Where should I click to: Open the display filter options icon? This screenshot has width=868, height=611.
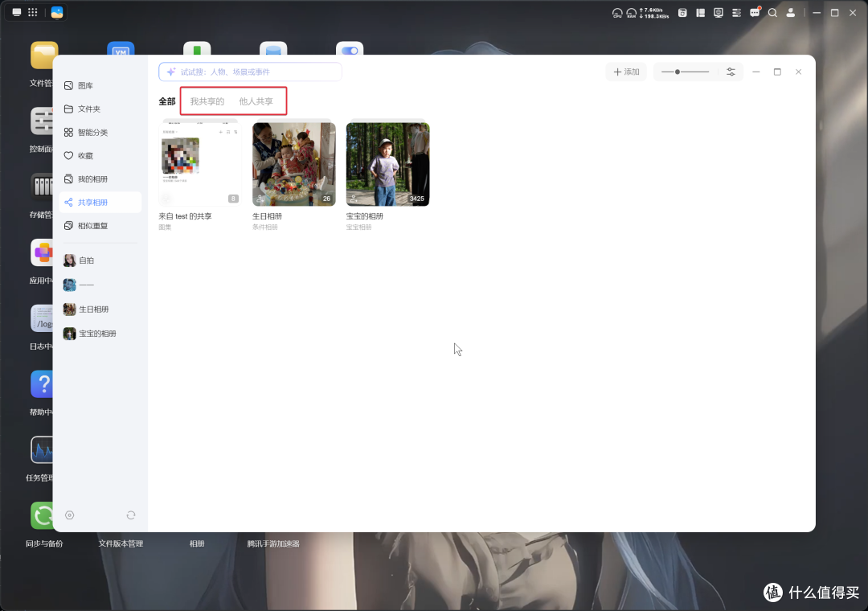731,72
